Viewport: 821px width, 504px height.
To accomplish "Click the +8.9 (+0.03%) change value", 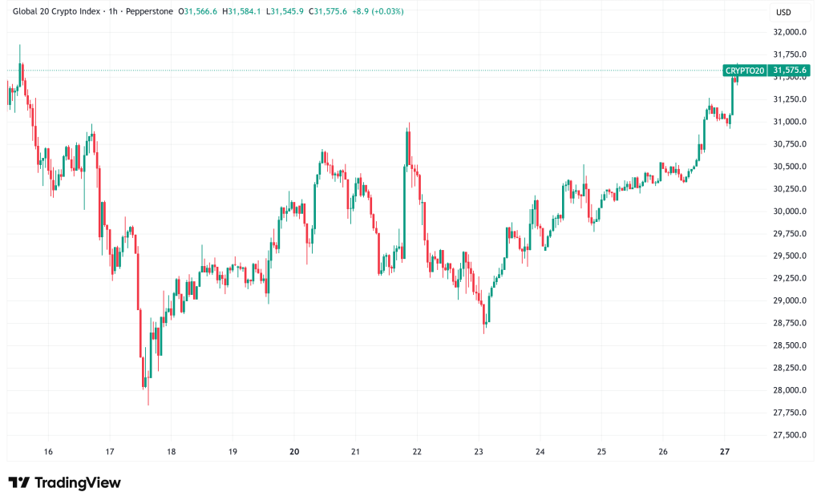I will pyautogui.click(x=382, y=12).
